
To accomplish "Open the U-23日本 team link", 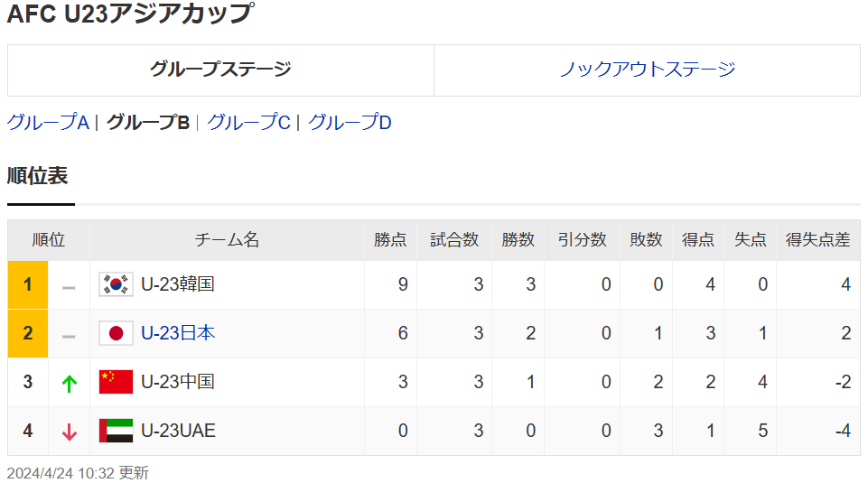I will [178, 333].
